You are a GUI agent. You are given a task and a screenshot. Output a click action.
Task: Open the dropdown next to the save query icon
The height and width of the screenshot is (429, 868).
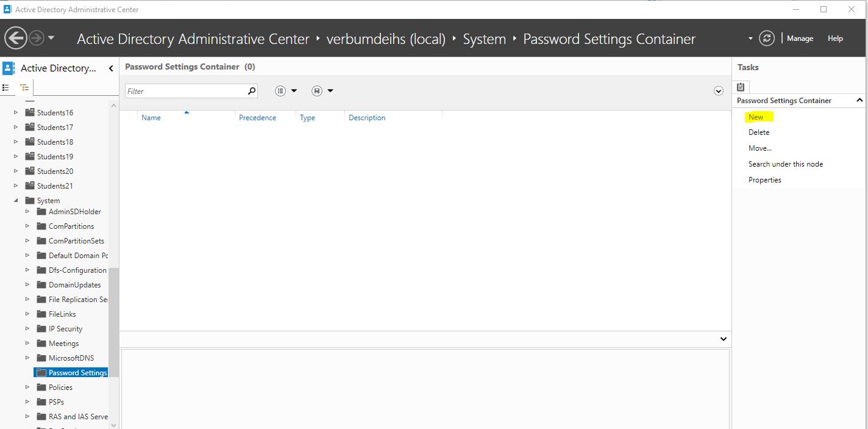pos(330,90)
